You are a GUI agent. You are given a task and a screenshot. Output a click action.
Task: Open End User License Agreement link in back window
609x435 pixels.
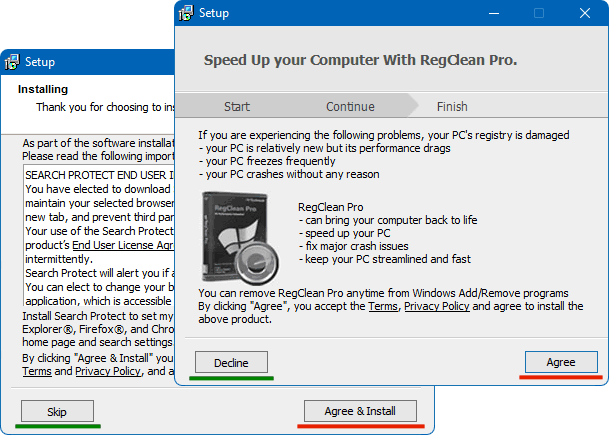[123, 245]
